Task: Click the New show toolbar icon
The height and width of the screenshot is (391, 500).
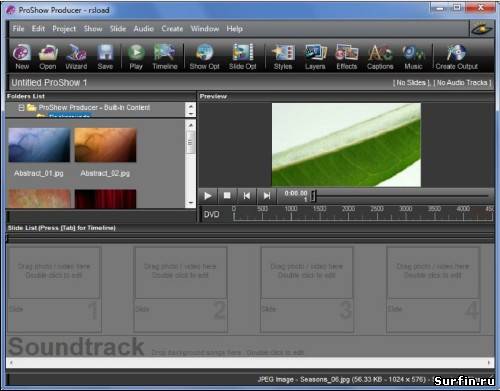Action: pos(22,57)
